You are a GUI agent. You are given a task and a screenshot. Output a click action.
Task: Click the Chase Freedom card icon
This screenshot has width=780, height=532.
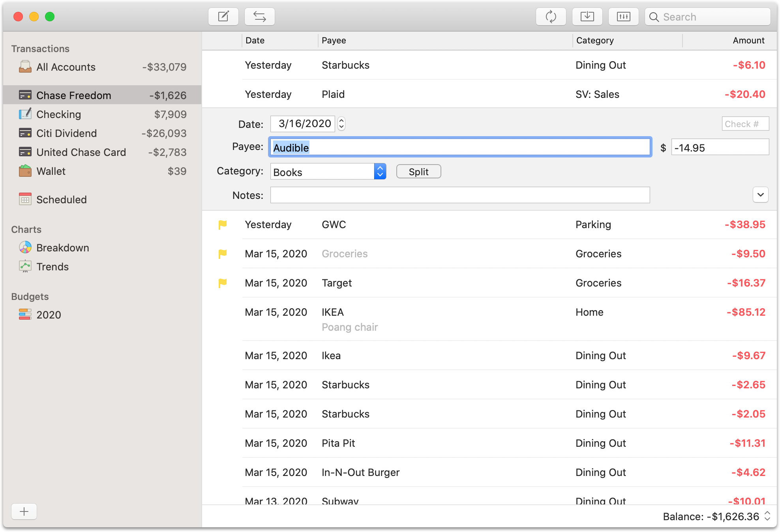pos(25,95)
